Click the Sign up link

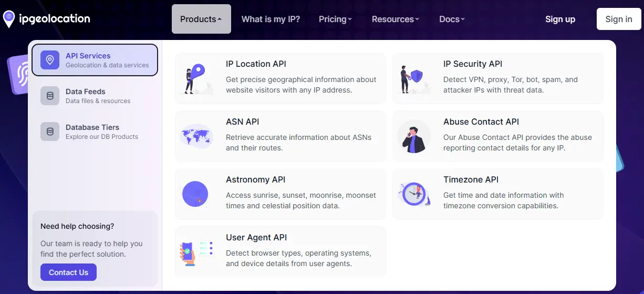(560, 19)
